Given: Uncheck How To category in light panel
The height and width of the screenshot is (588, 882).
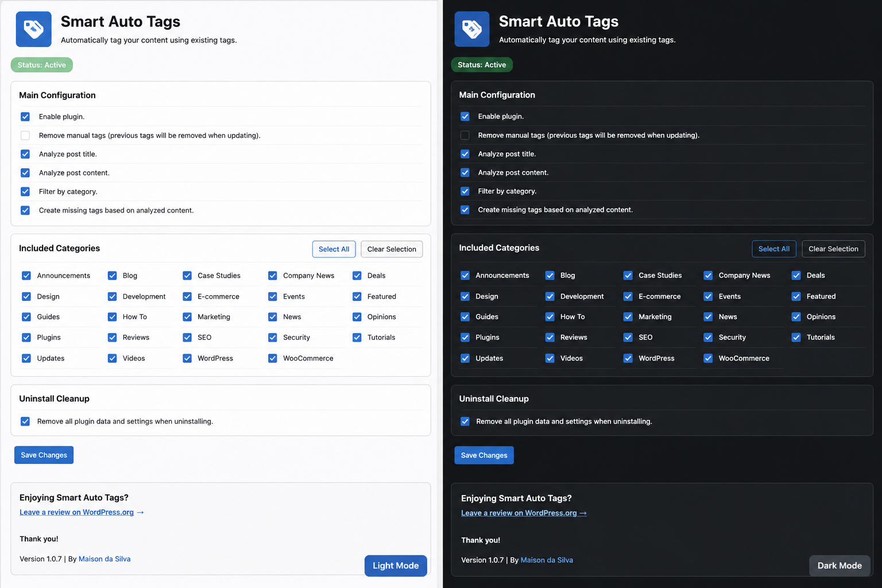Looking at the screenshot, I should click(x=113, y=317).
